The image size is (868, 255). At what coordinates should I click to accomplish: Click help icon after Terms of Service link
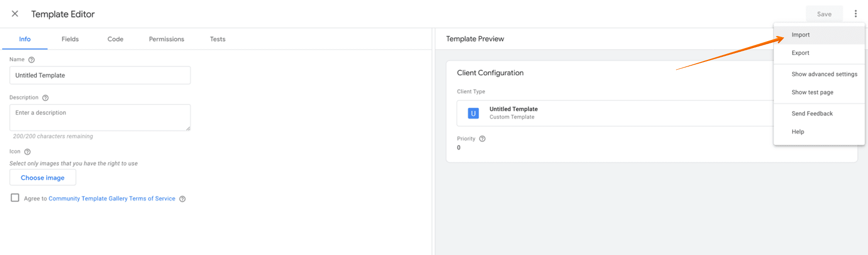[182, 199]
